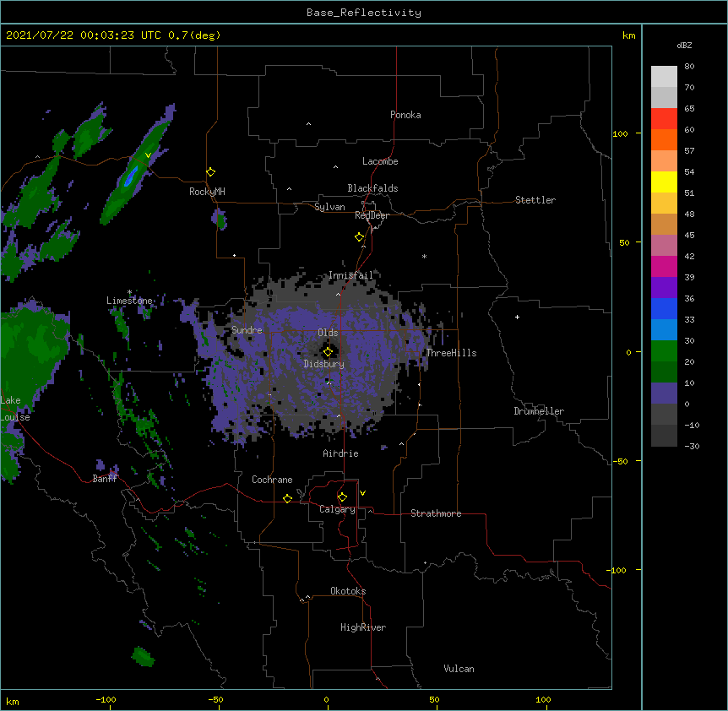Select the 80 dBZ light gray swatch
This screenshot has width=728, height=711.
pos(664,77)
